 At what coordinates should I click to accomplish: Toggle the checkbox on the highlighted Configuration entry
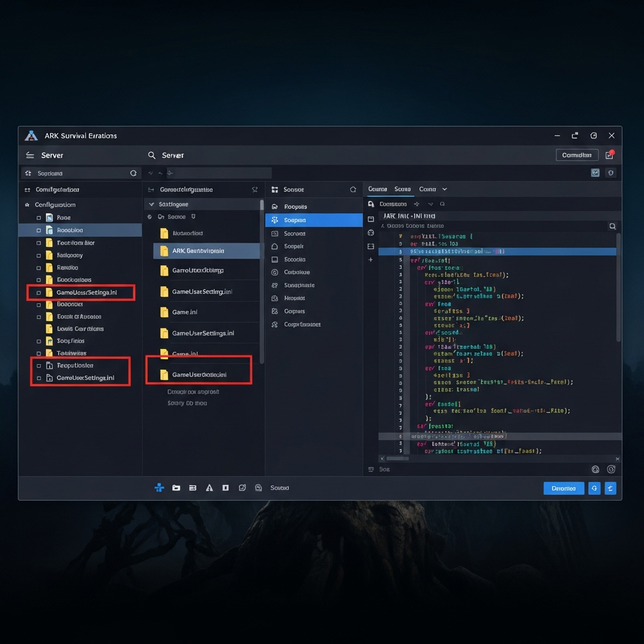[x=38, y=230]
